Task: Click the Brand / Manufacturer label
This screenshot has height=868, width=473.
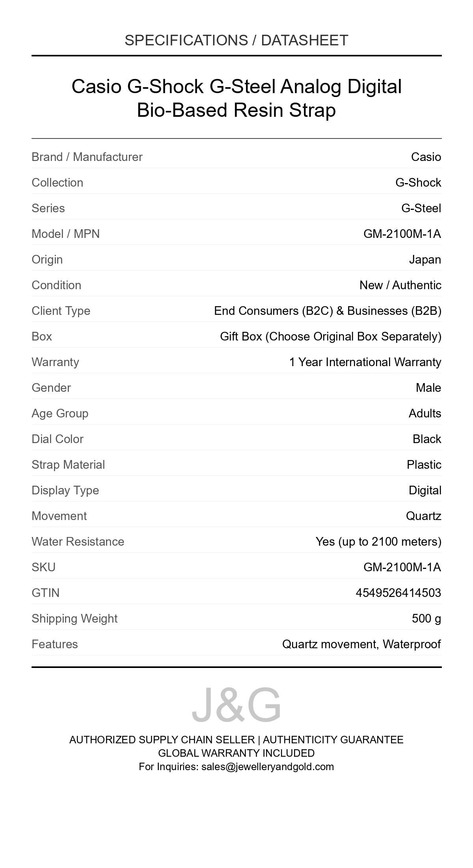Action: [x=87, y=157]
